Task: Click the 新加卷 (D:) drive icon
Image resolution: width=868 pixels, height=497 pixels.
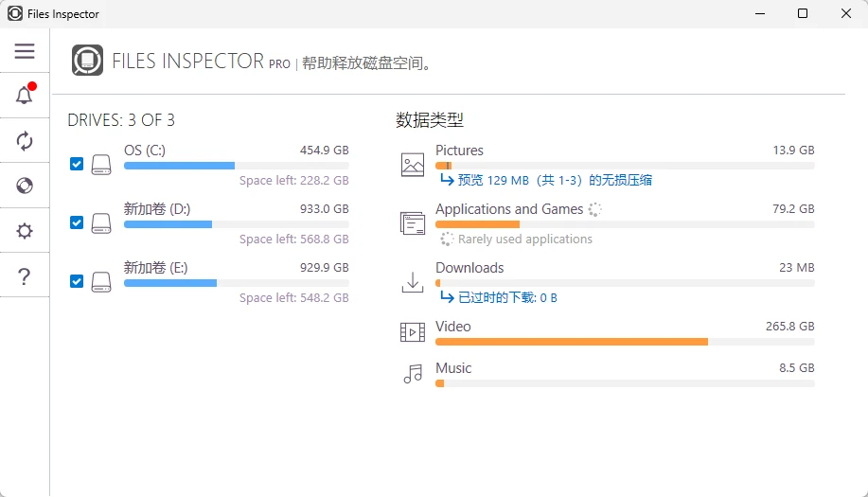Action: click(101, 223)
